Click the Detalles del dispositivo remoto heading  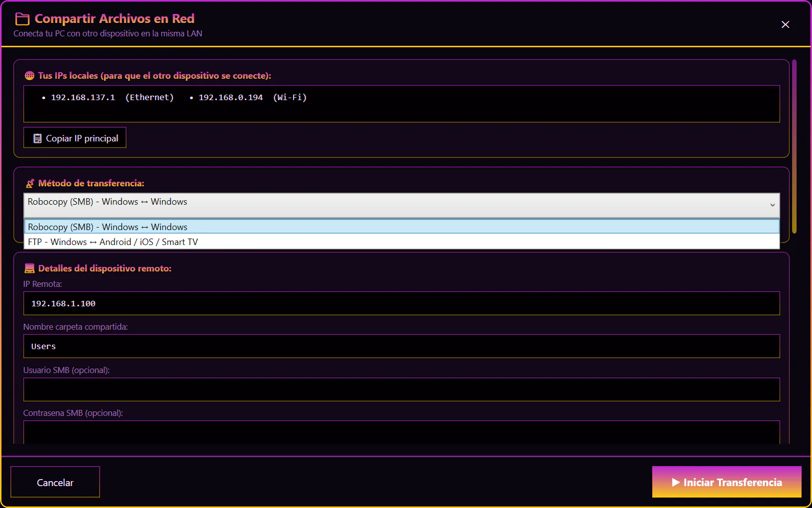(105, 268)
